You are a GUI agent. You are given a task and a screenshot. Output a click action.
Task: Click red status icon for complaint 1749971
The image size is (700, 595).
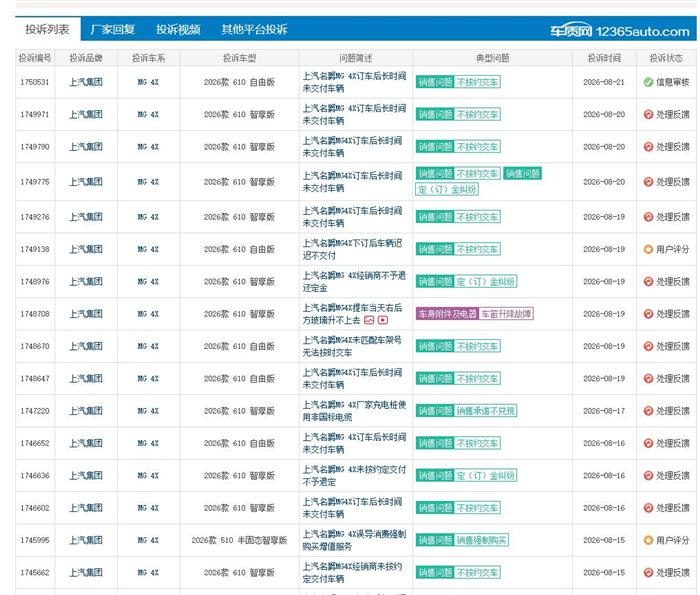(648, 114)
